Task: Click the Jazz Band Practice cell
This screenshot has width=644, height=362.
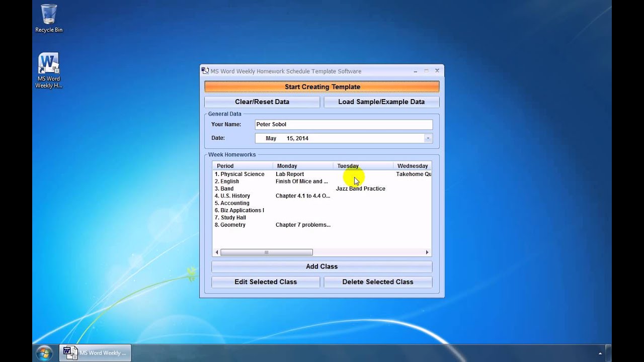Action: (361, 189)
